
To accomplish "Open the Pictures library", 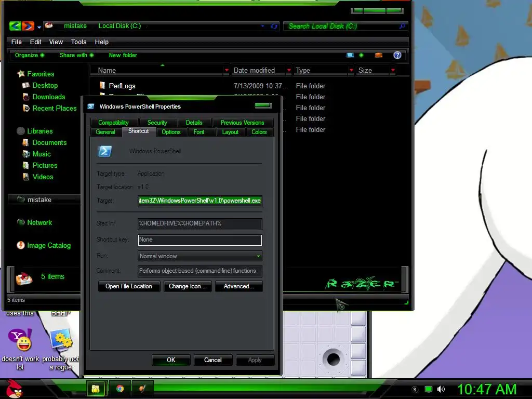I will click(x=45, y=166).
